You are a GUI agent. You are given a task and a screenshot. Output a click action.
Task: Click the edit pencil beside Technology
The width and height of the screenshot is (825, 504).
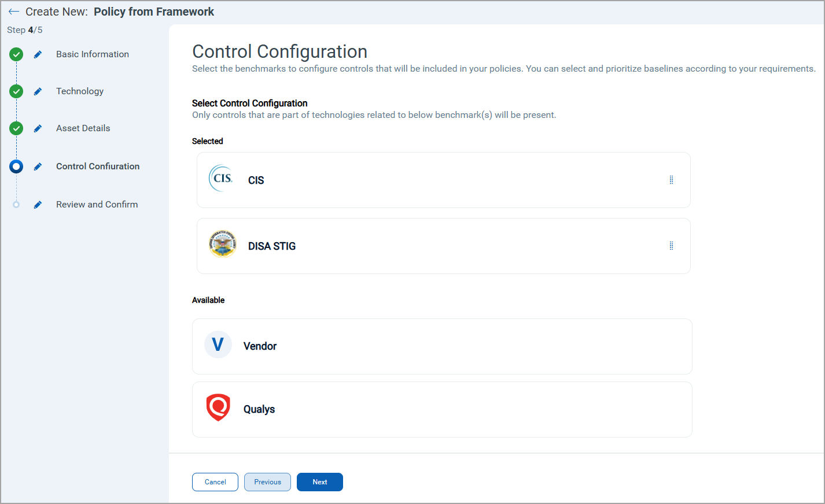[38, 91]
